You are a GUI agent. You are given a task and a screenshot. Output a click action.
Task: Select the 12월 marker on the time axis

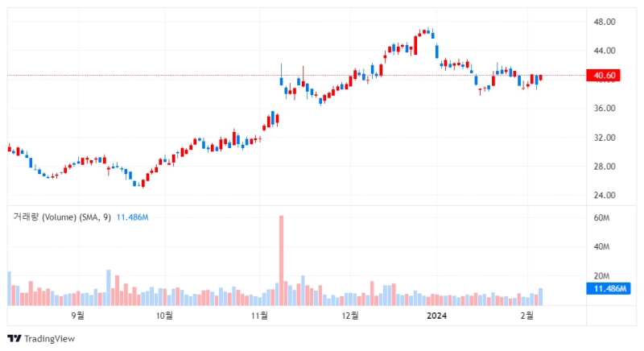pos(349,316)
